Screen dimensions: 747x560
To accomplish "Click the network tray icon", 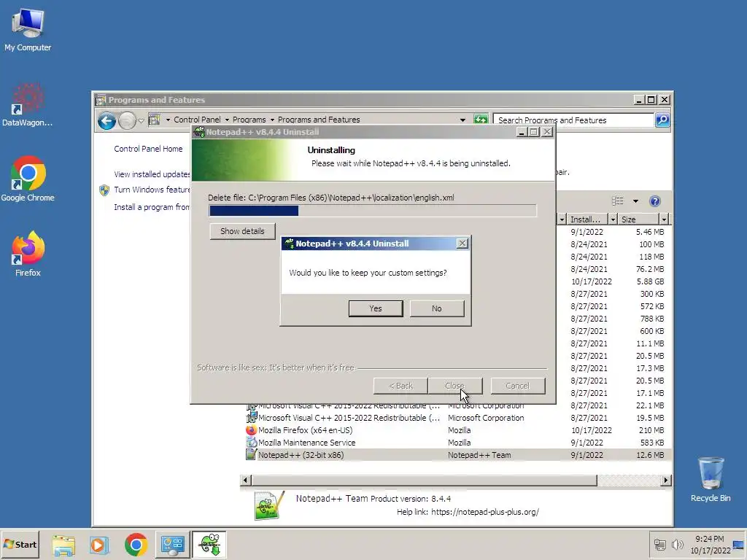I will click(x=659, y=545).
